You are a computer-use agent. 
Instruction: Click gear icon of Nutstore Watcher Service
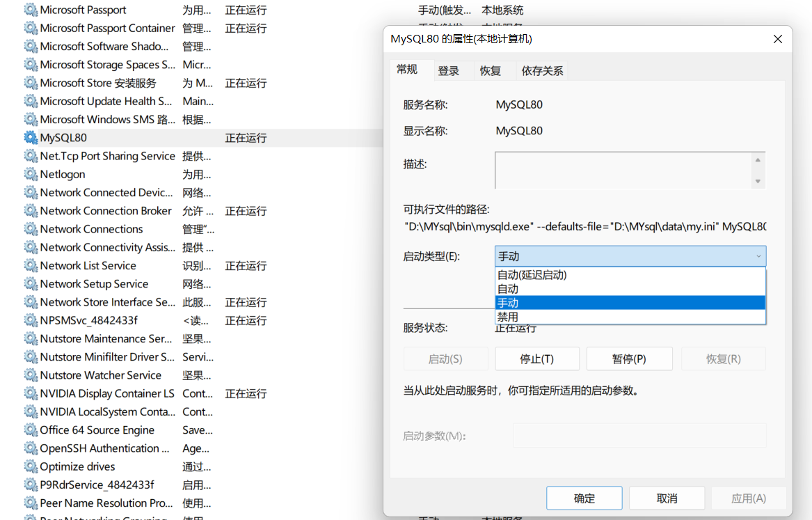click(x=31, y=375)
